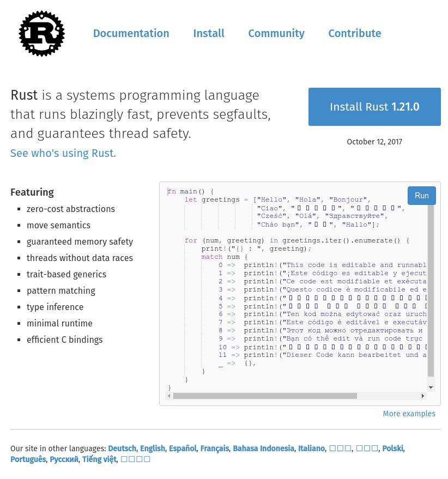
Task: Click the 'move semantics' feature item
Action: (58, 225)
